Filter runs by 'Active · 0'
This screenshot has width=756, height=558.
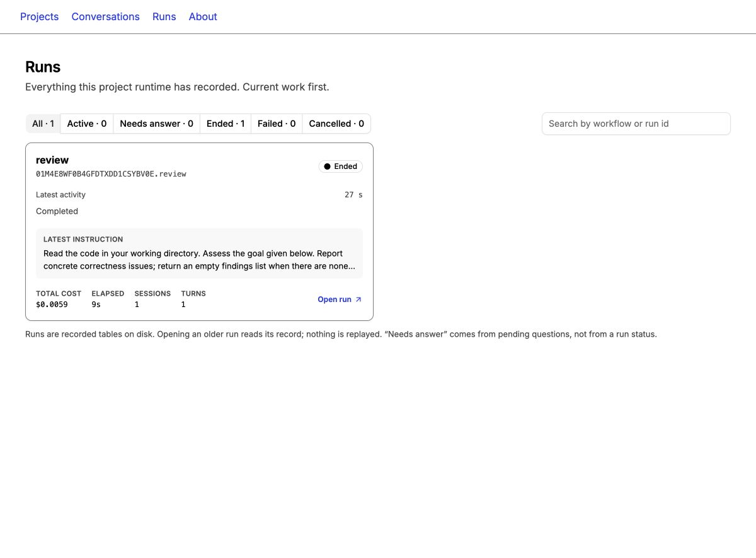tap(87, 124)
